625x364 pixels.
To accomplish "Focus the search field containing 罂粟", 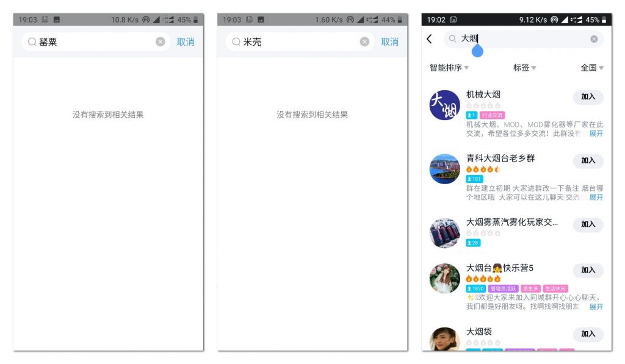I will click(96, 42).
